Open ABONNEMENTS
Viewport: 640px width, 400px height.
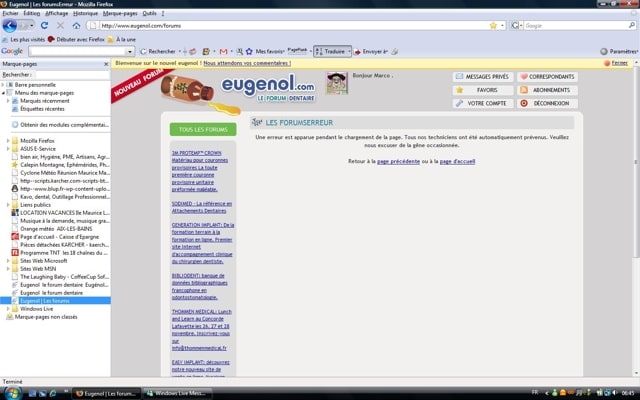click(x=547, y=90)
